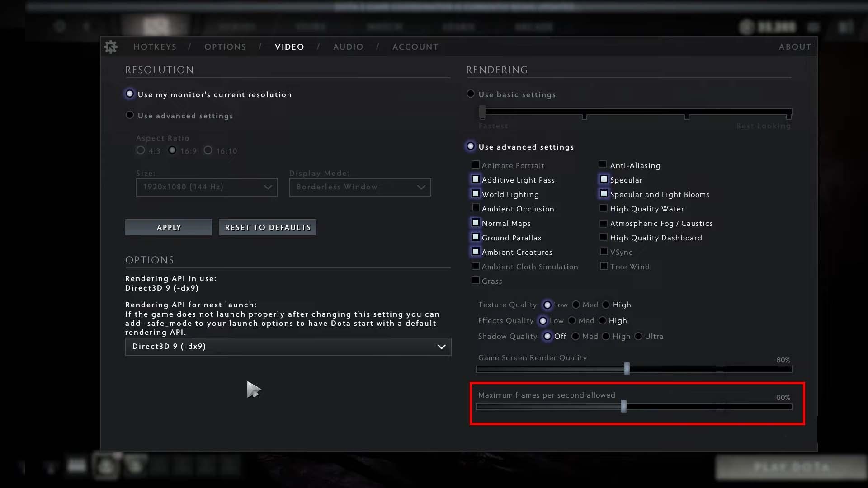Set Shadow Quality to Off

click(547, 337)
